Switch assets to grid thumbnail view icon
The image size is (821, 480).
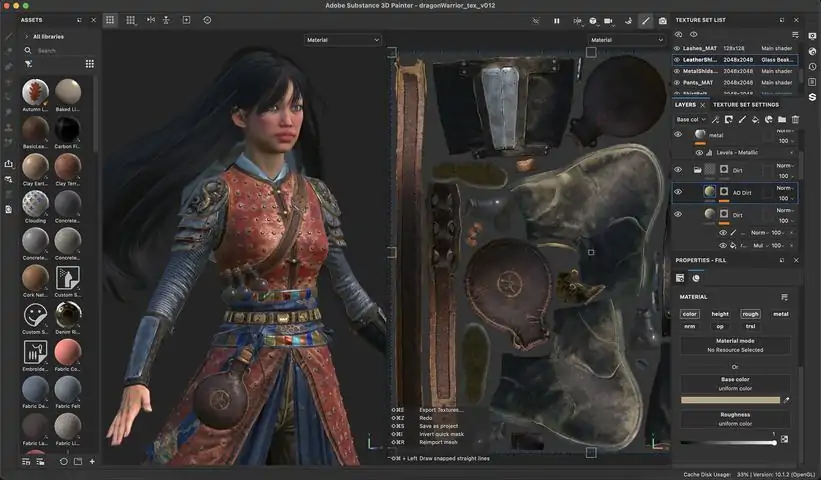click(x=90, y=64)
